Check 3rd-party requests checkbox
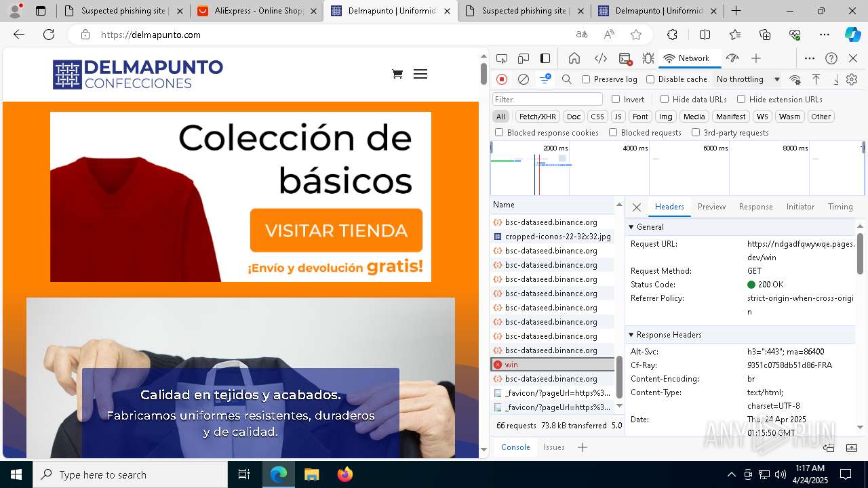 (696, 133)
